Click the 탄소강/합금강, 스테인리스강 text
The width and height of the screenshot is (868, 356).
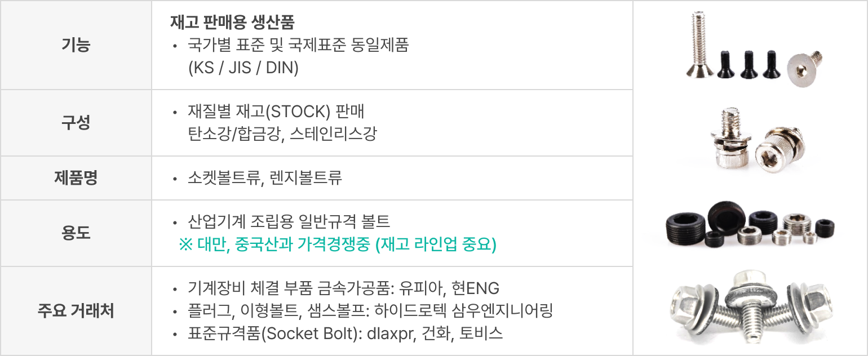282,134
